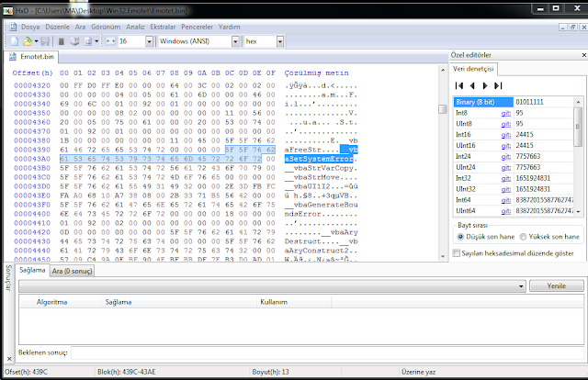Image resolution: width=588 pixels, height=380 pixels.
Task: Open the bytes per row 16 dropdown
Action: coord(149,41)
